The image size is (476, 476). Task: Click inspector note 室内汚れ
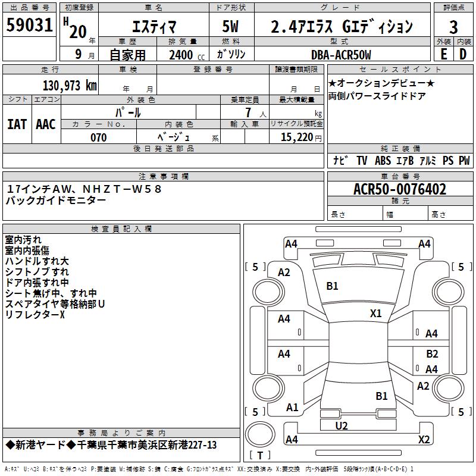point(23,240)
